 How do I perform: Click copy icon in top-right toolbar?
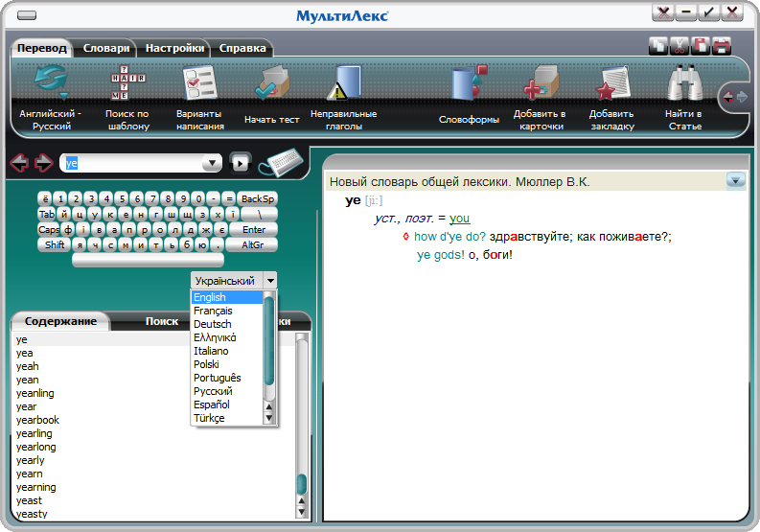pos(657,46)
